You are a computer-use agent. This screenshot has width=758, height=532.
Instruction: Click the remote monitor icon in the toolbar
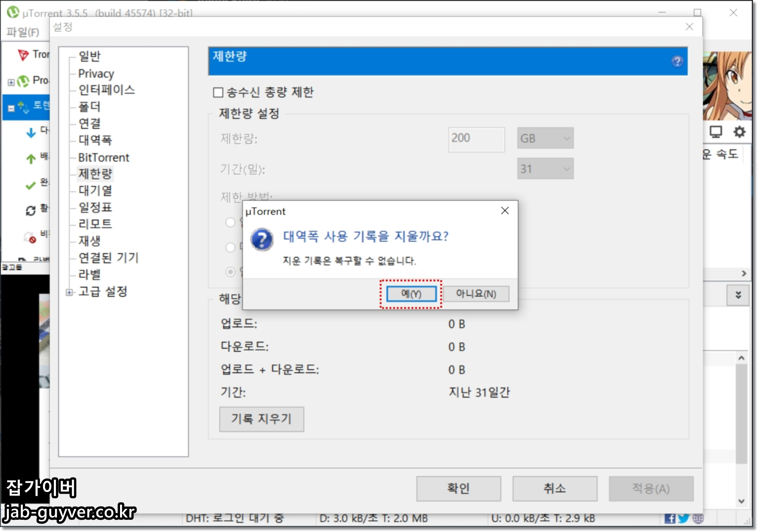click(x=716, y=132)
